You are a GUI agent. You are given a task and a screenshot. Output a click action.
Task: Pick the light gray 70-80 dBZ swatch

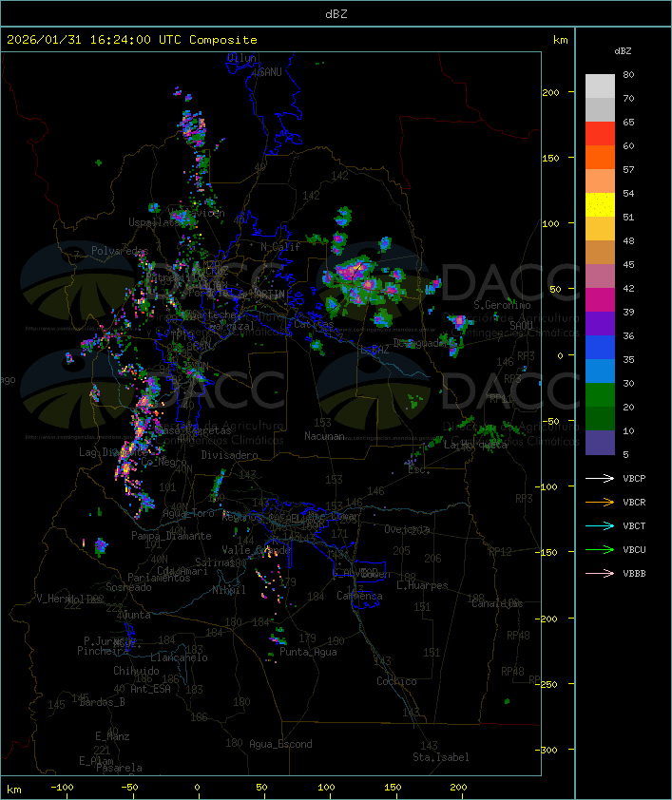tap(600, 86)
